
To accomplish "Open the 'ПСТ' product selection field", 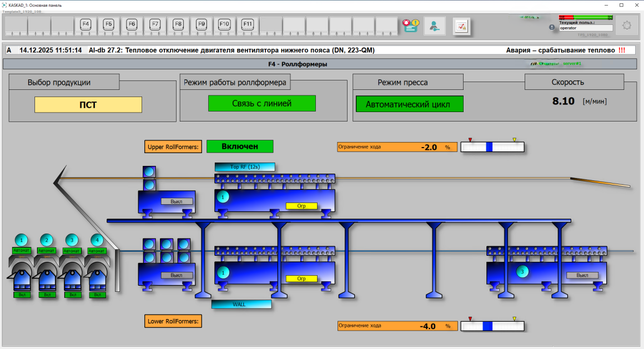I will coord(88,105).
